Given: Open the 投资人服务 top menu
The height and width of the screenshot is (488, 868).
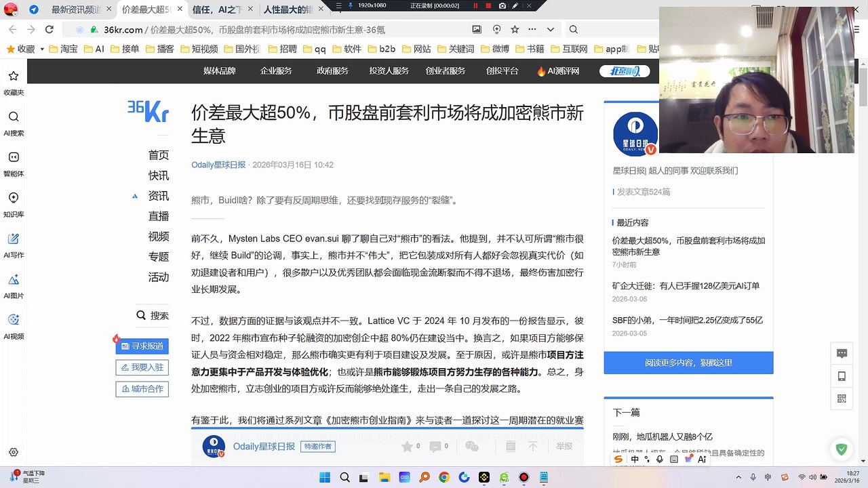Looking at the screenshot, I should (x=389, y=71).
